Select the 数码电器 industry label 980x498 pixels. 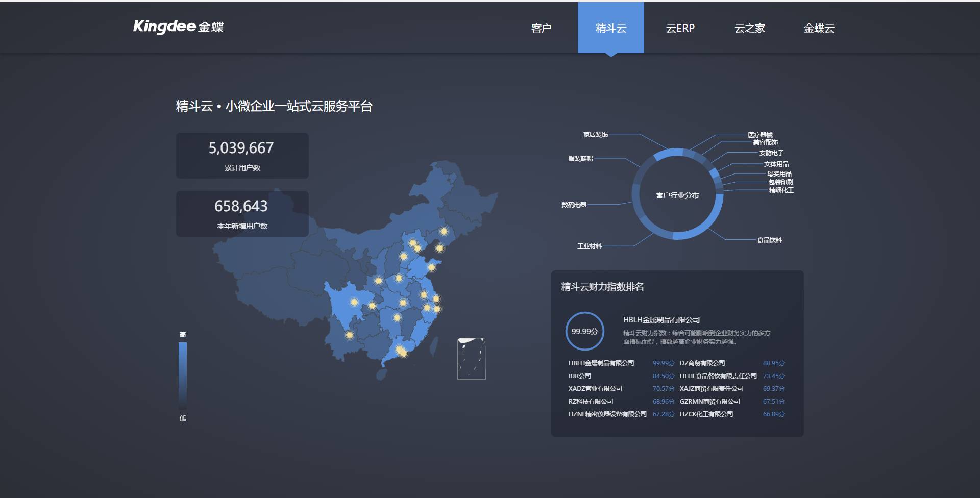[x=574, y=205]
